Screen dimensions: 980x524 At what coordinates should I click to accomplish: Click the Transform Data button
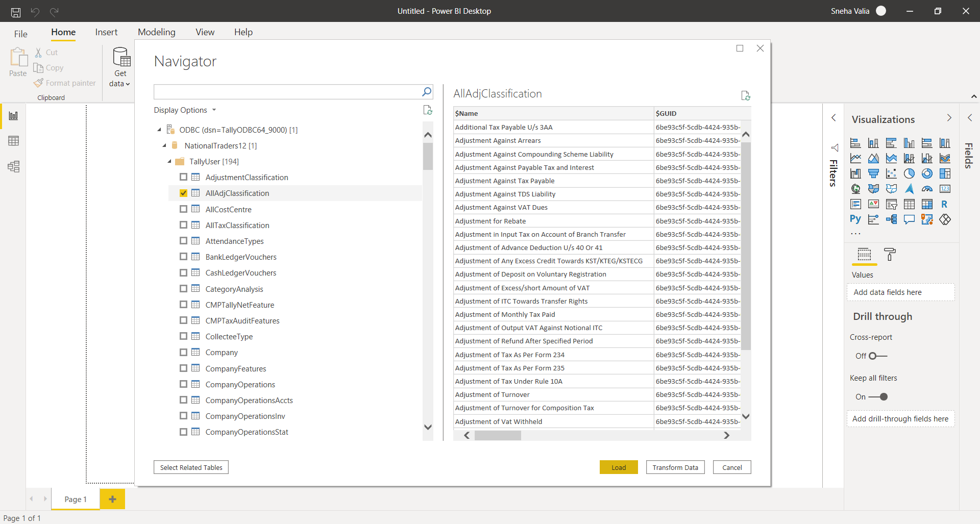pos(675,467)
